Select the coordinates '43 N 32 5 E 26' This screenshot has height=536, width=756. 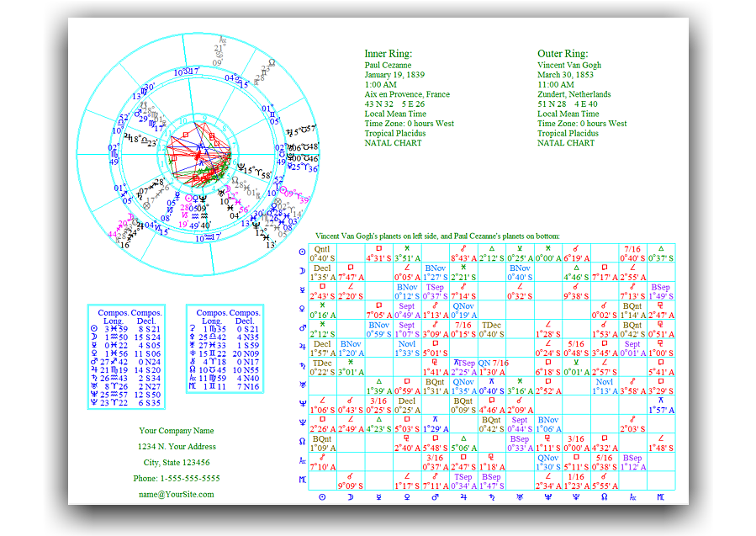click(x=394, y=104)
